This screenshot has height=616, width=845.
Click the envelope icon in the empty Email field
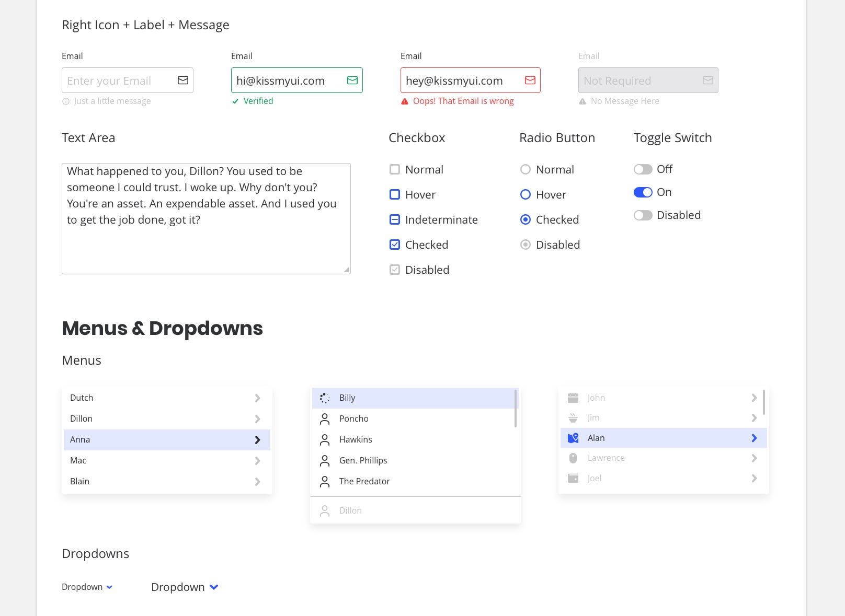coord(183,80)
